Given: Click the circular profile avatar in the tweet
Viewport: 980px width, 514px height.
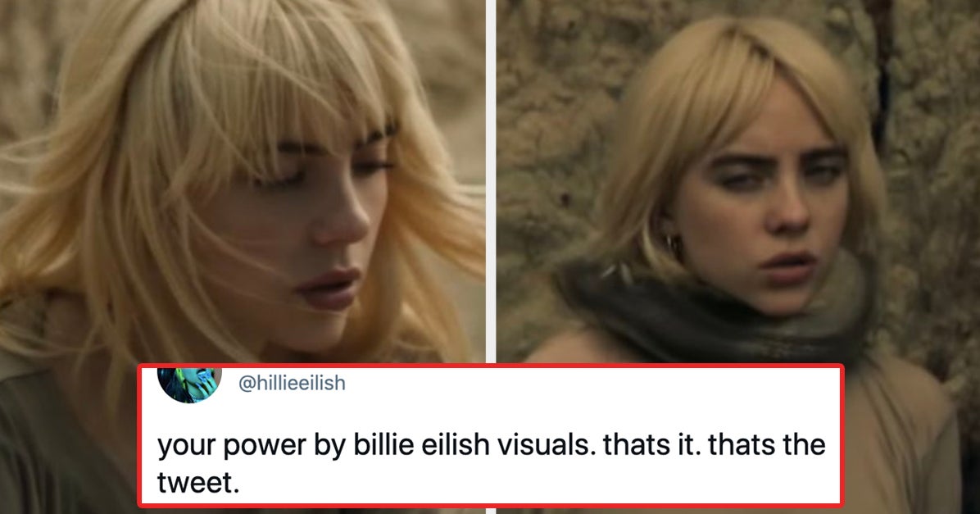Looking at the screenshot, I should pos(189,384).
